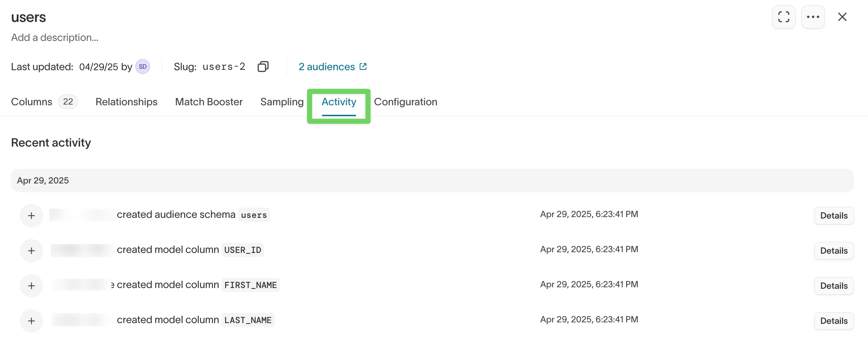This screenshot has width=868, height=337.
Task: Switch to the Columns tab
Action: [x=31, y=102]
